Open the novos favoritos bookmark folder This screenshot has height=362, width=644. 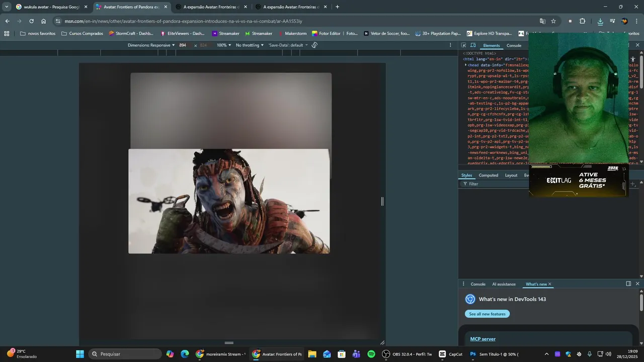[38, 34]
